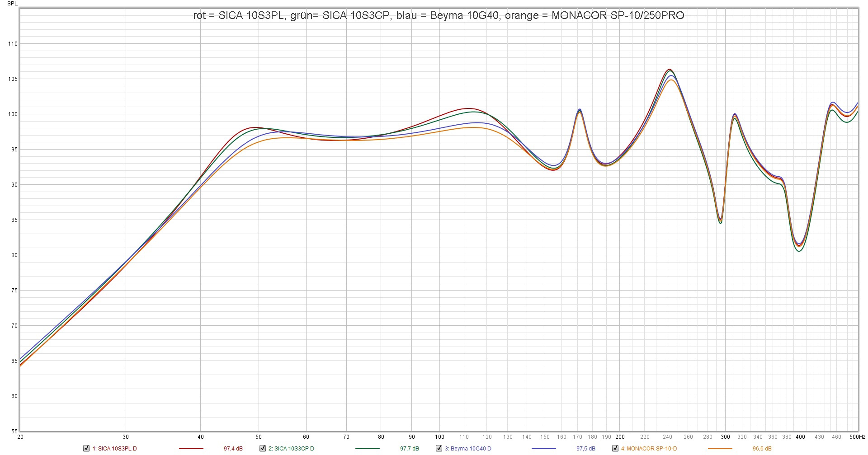Click the 55 label on SPL axis
This screenshot has width=868, height=455.
click(14, 432)
